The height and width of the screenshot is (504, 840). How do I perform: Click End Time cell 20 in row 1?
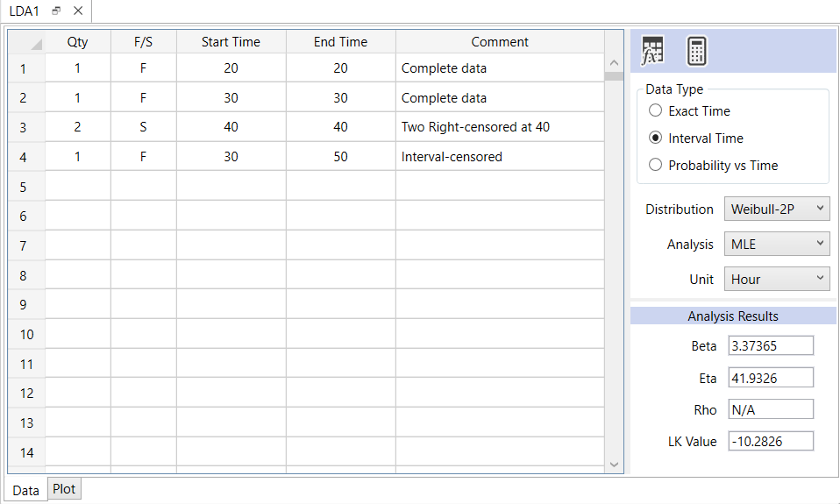point(341,68)
